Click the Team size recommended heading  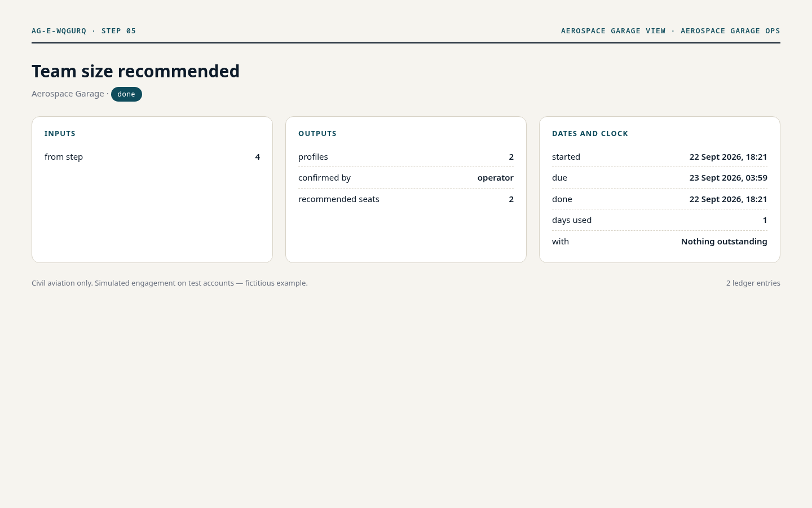pyautogui.click(x=135, y=71)
